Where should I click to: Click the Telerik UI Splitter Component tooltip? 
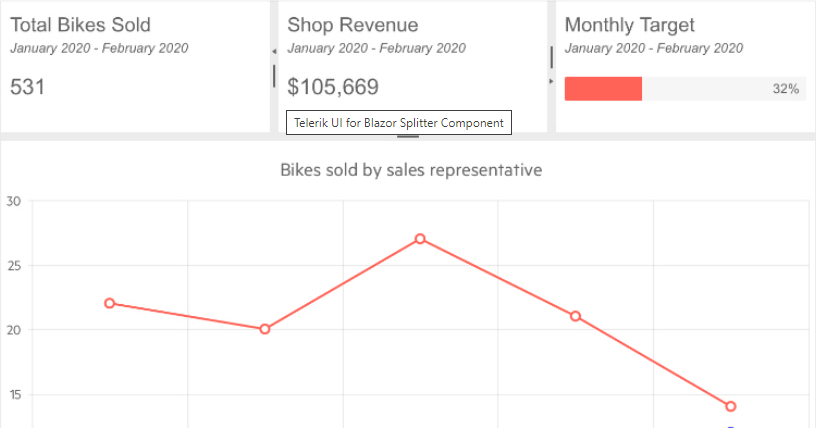(398, 123)
